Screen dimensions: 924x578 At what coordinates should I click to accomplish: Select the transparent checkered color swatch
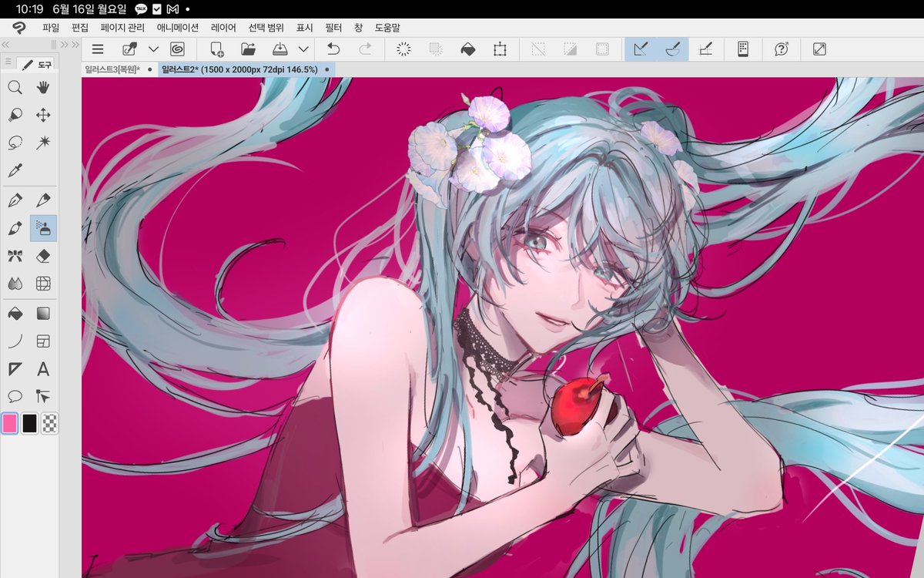(49, 423)
